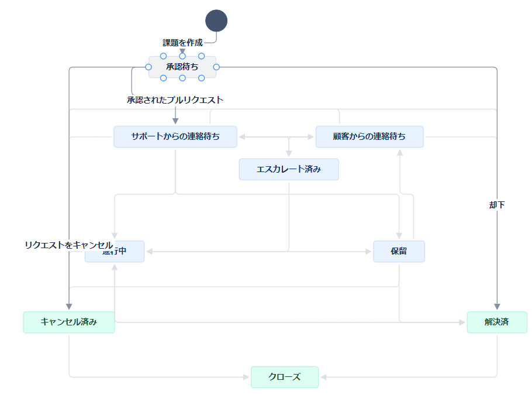Viewport: 532px width, 398px height.
Task: Select the 解決済 status node
Action: [x=497, y=322]
